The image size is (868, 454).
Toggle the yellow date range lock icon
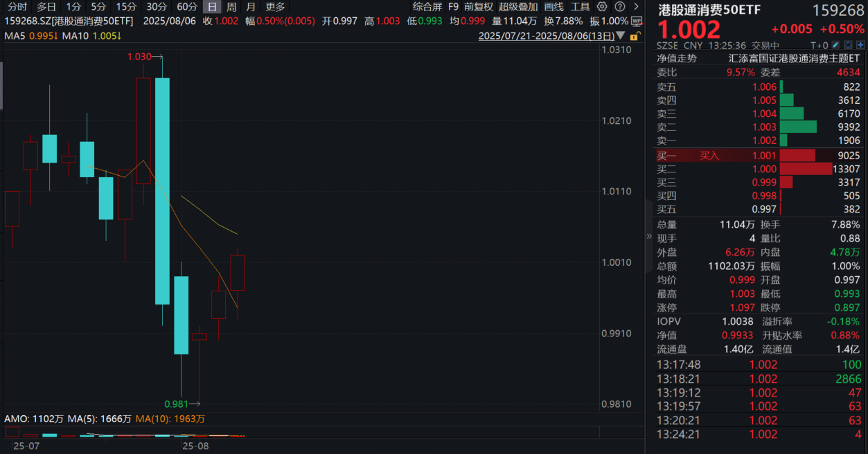(x=635, y=35)
